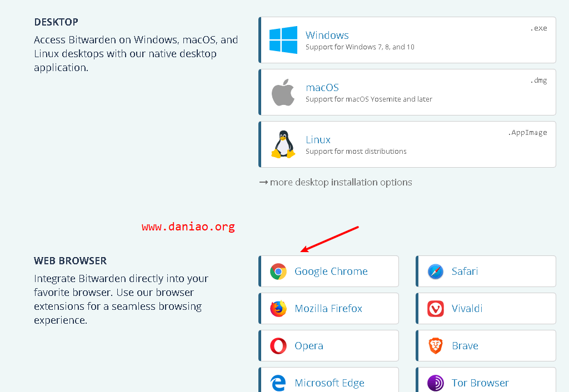This screenshot has width=569, height=392.
Task: Click 'Support for macOS Yosemite and later' text
Action: (x=369, y=99)
